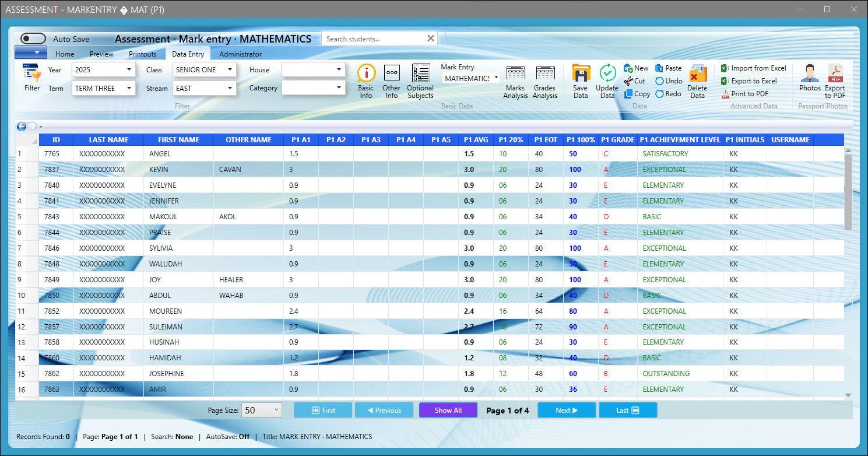Open Basic Info panel
Screen dimensions: 868x456
click(x=366, y=73)
